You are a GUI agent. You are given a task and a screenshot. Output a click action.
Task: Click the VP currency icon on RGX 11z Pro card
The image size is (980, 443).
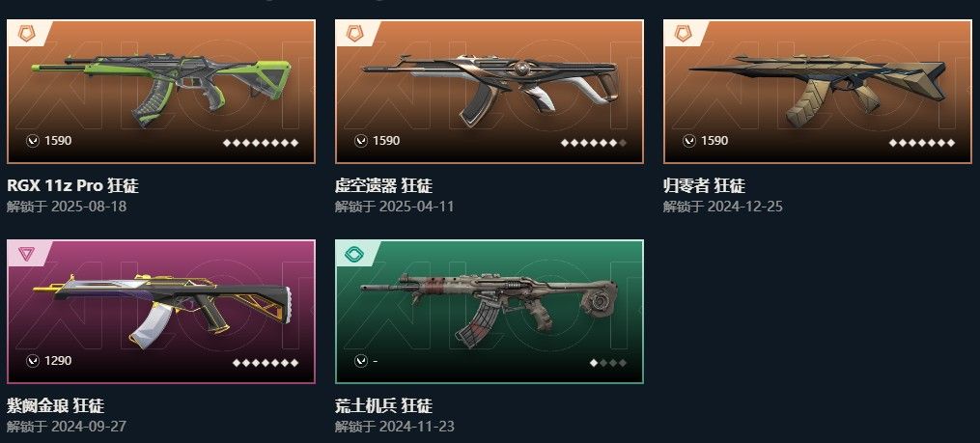coord(33,141)
